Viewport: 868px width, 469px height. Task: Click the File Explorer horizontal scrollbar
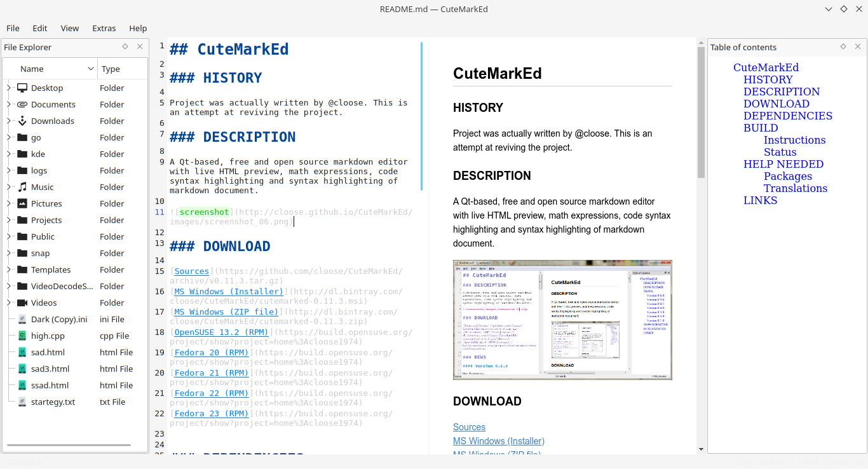(69, 445)
